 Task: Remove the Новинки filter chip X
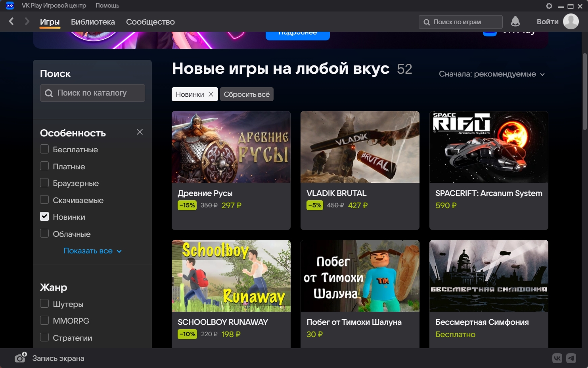pyautogui.click(x=211, y=94)
